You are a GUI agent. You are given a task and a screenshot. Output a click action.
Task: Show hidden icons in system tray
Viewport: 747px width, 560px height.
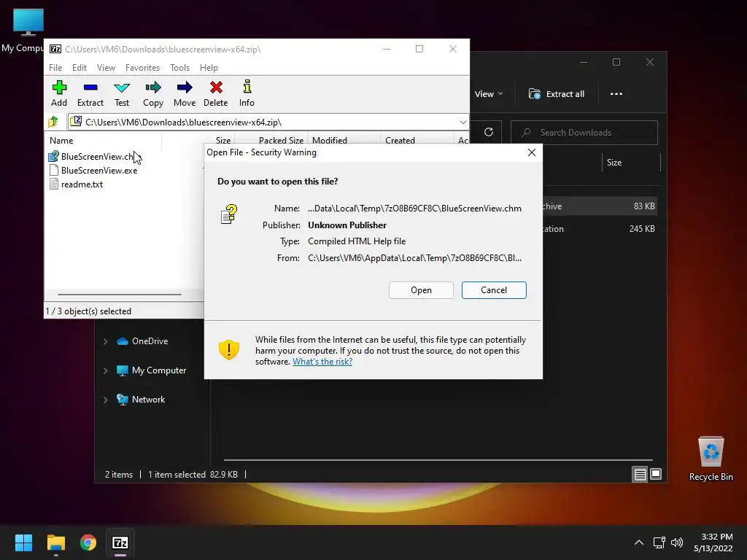coord(639,542)
